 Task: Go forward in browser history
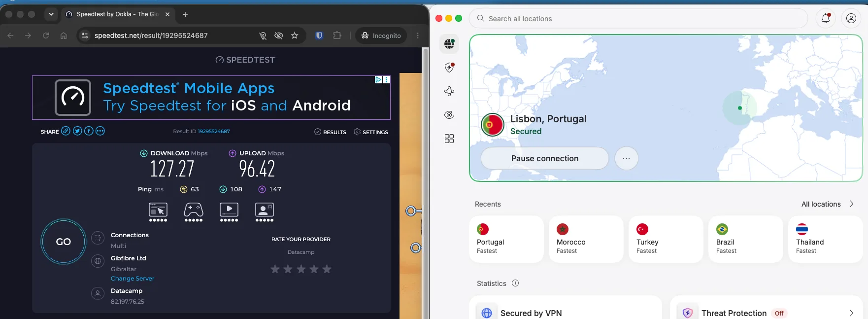tap(28, 35)
